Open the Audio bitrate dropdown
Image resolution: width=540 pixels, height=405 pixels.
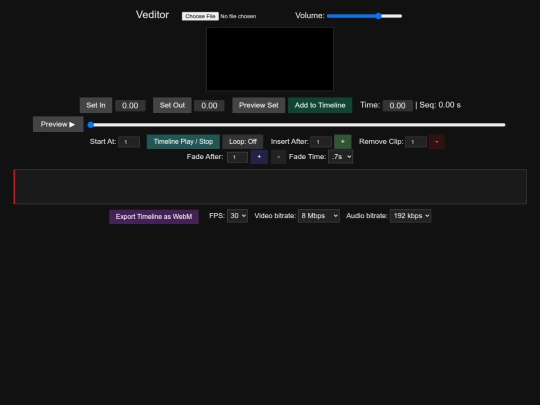point(410,216)
